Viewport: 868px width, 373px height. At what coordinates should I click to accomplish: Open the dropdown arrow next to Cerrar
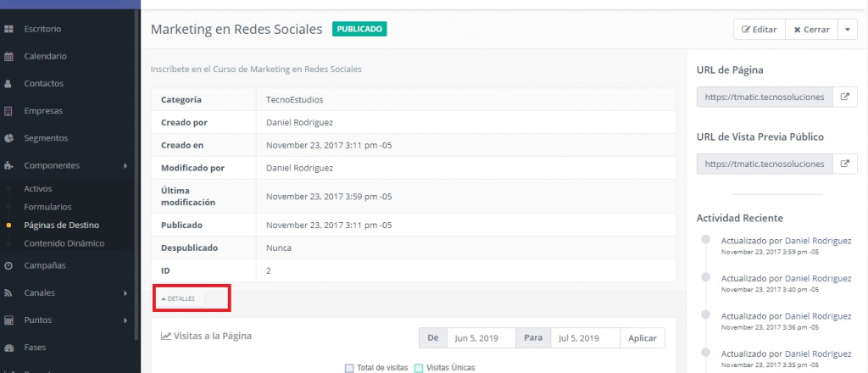pyautogui.click(x=848, y=30)
